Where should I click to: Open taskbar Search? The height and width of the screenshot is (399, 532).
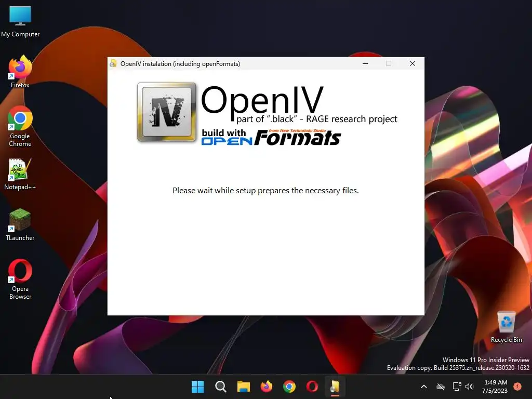click(220, 387)
